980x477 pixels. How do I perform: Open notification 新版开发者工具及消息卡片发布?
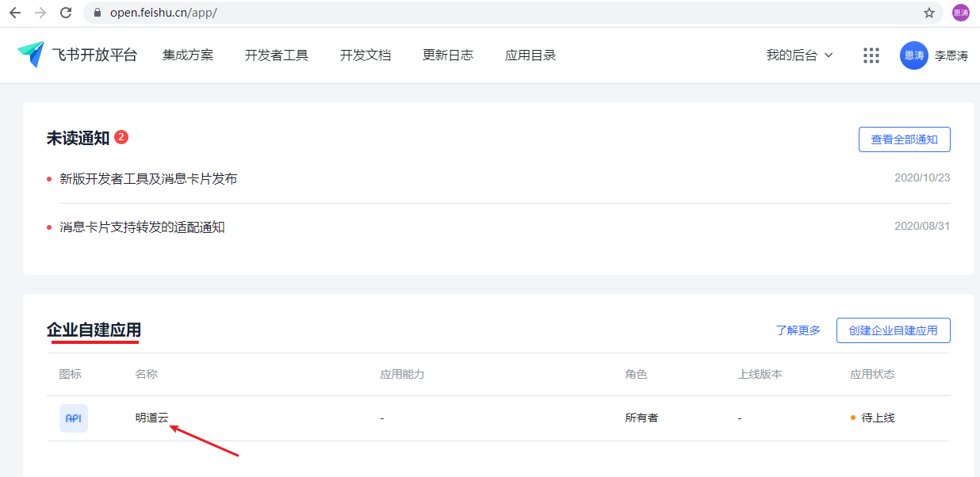click(148, 179)
